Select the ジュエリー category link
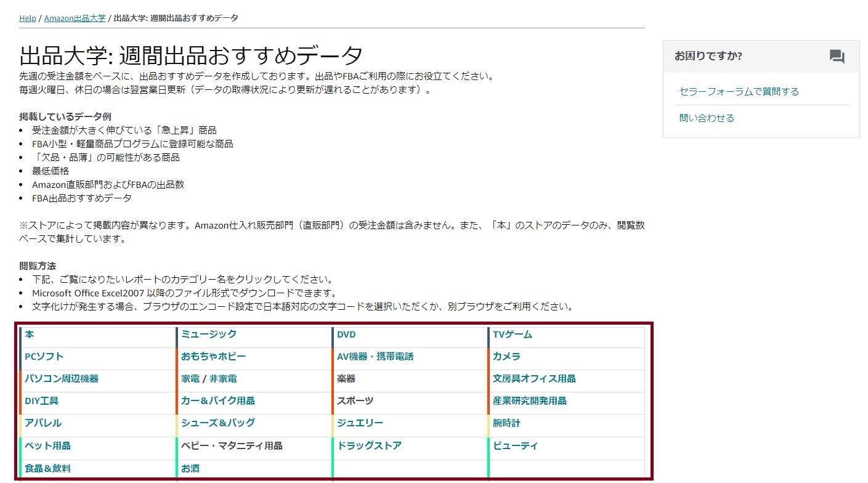Viewport: 868px width, 483px height. click(360, 423)
